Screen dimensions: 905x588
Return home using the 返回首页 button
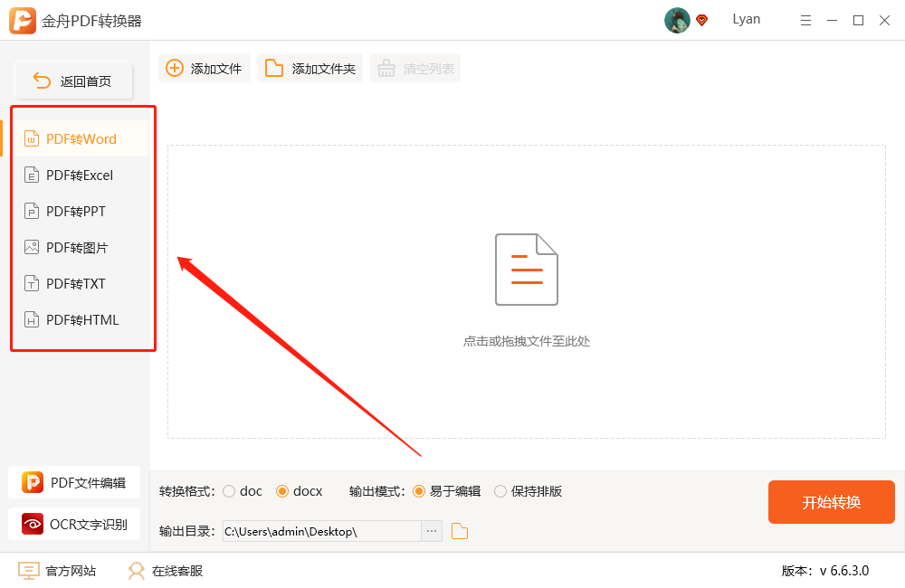click(73, 80)
